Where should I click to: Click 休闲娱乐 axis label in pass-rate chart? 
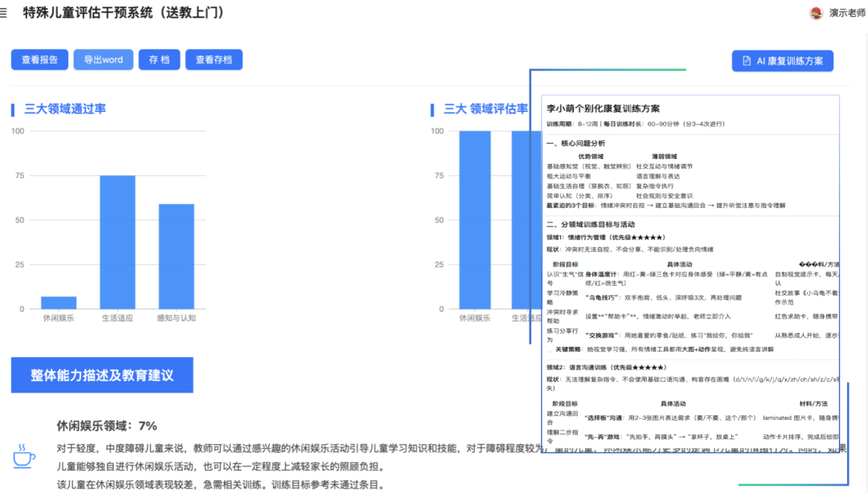coord(59,318)
